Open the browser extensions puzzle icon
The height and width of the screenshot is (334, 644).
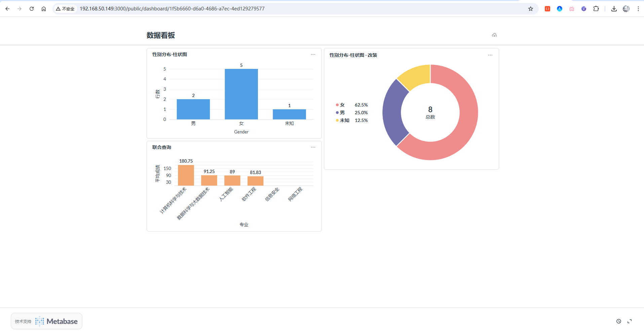pyautogui.click(x=596, y=9)
